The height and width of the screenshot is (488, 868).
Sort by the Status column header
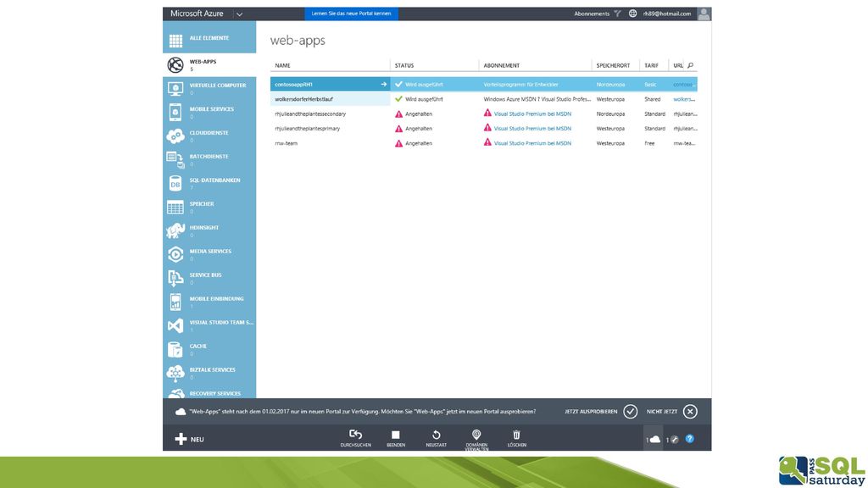404,65
